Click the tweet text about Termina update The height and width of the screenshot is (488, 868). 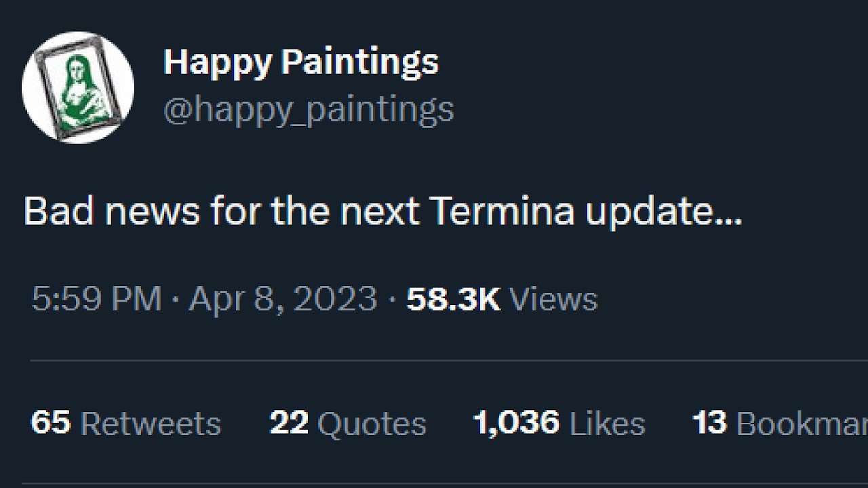pos(382,212)
